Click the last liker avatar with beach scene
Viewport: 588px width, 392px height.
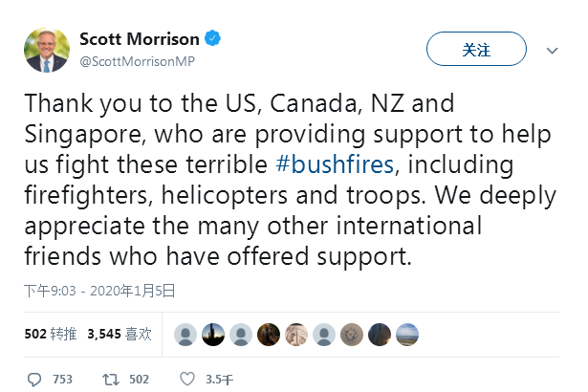406,334
